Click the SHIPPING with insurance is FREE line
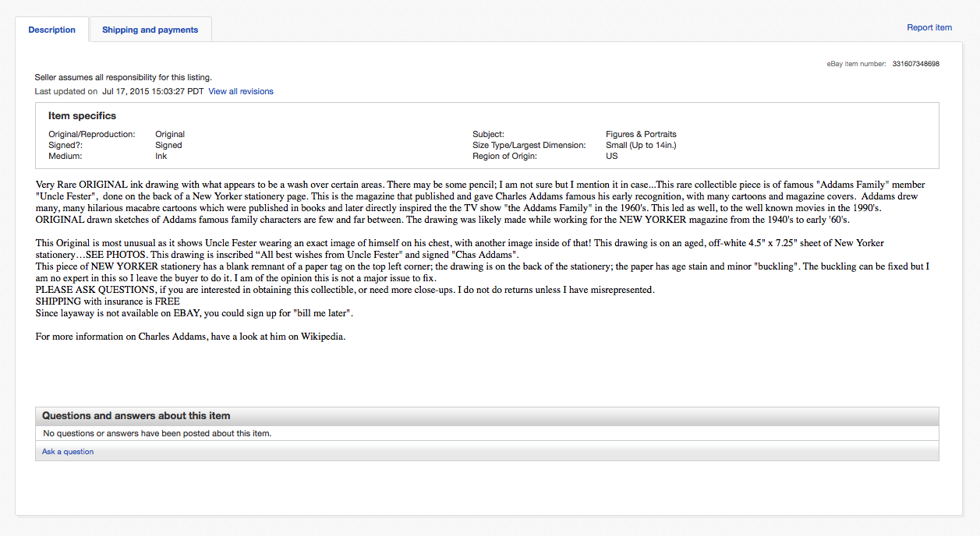 click(x=108, y=301)
